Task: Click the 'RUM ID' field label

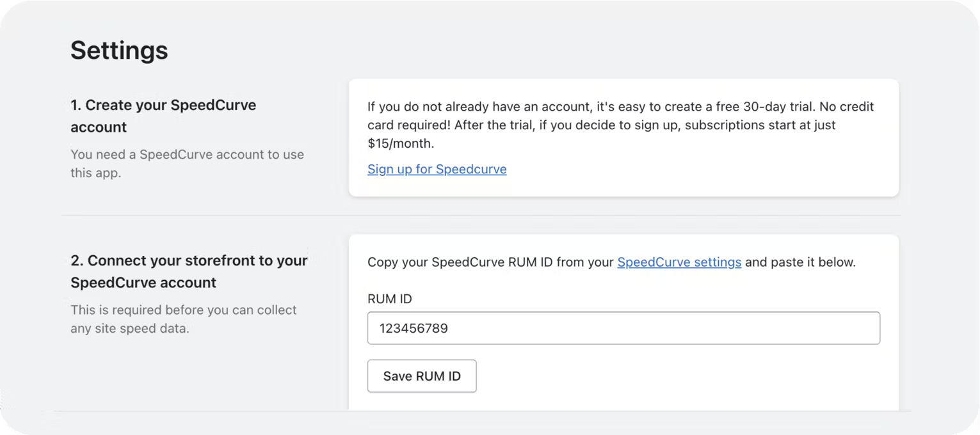Action: tap(389, 299)
